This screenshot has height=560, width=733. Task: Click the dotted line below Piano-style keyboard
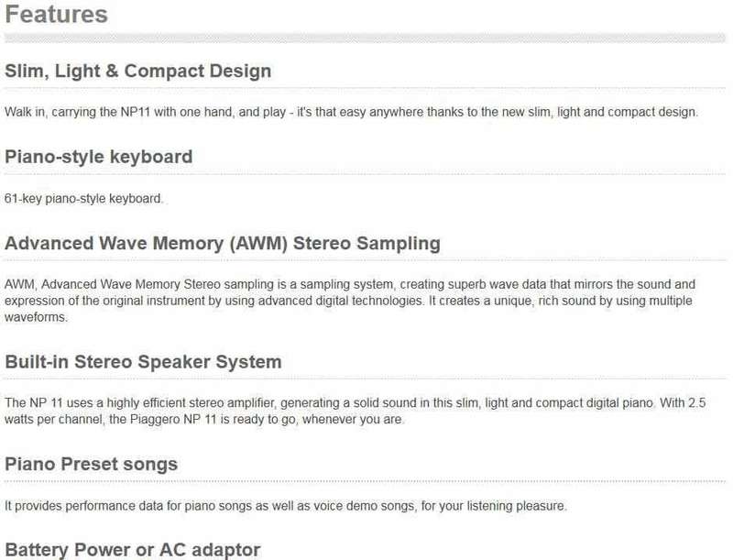(x=365, y=174)
